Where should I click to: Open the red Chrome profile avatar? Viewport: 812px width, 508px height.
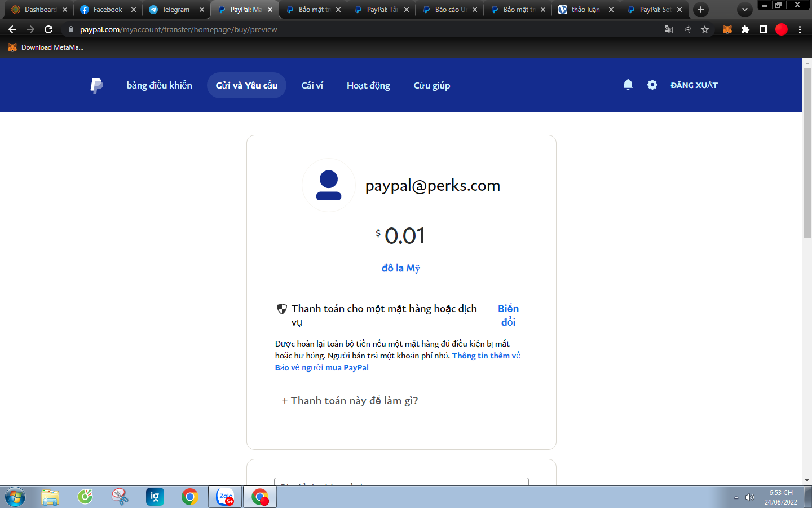pyautogui.click(x=782, y=29)
